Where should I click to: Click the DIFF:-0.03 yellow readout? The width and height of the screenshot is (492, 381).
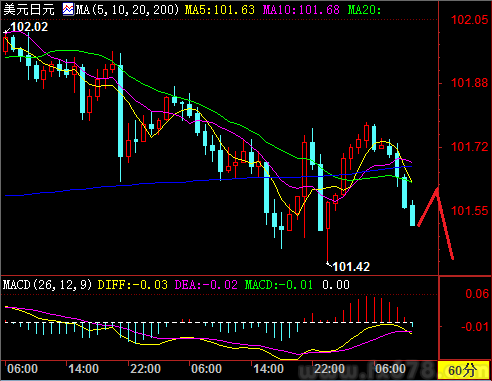click(133, 285)
